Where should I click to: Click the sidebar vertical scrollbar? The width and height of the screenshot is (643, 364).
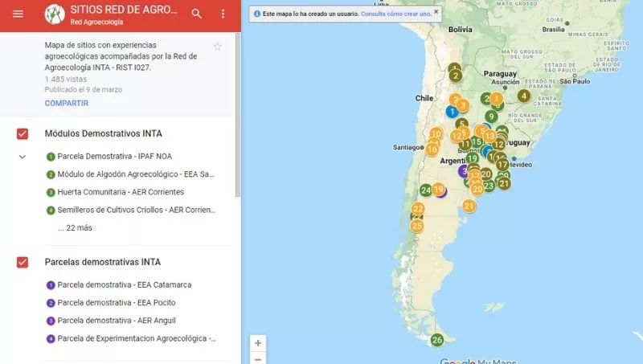click(237, 121)
